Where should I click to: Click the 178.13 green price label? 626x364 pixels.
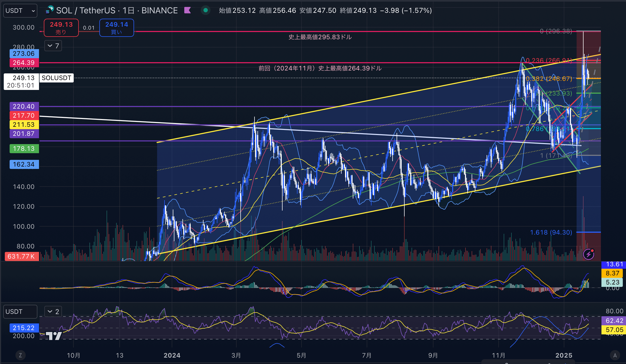[24, 149]
